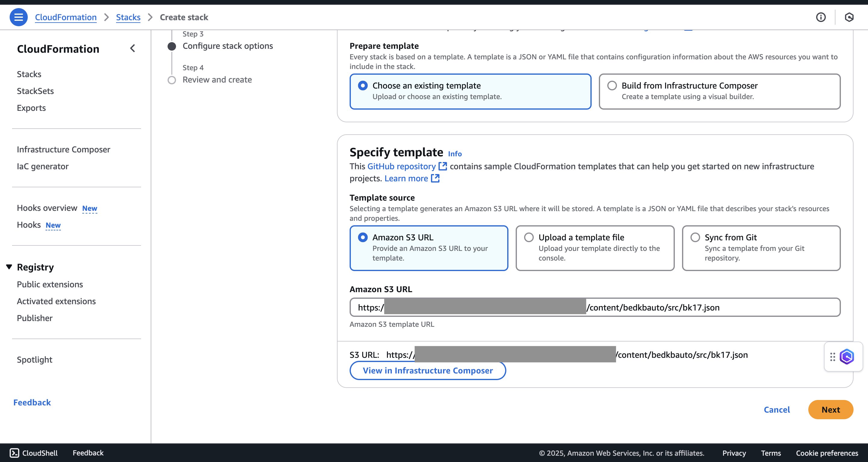Click the CloudFormation breadcrumb link
Screen dimensions: 868x462
click(x=66, y=17)
